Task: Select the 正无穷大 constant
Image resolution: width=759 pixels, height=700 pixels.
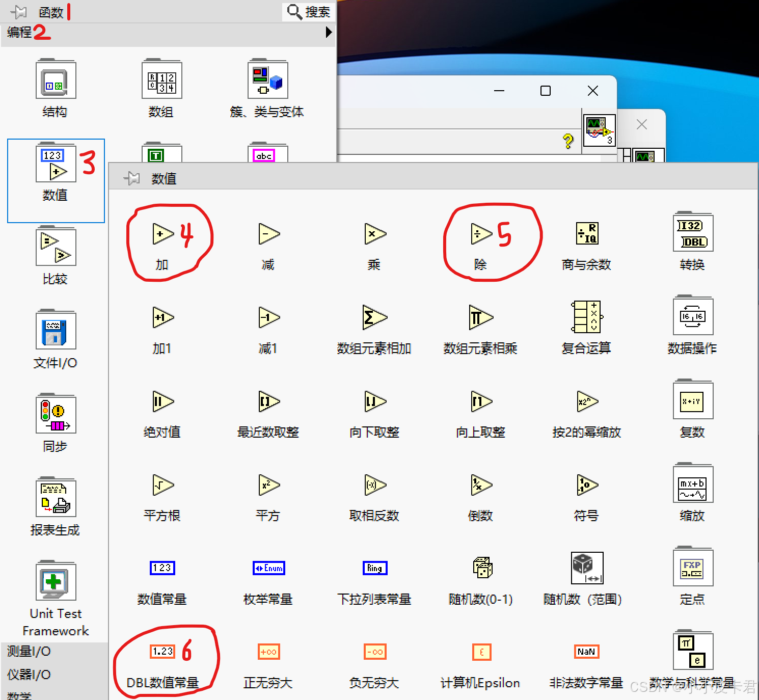Action: [268, 652]
